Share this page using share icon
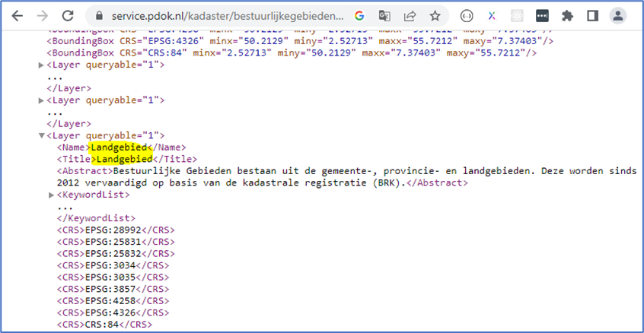The image size is (644, 333). tap(410, 15)
